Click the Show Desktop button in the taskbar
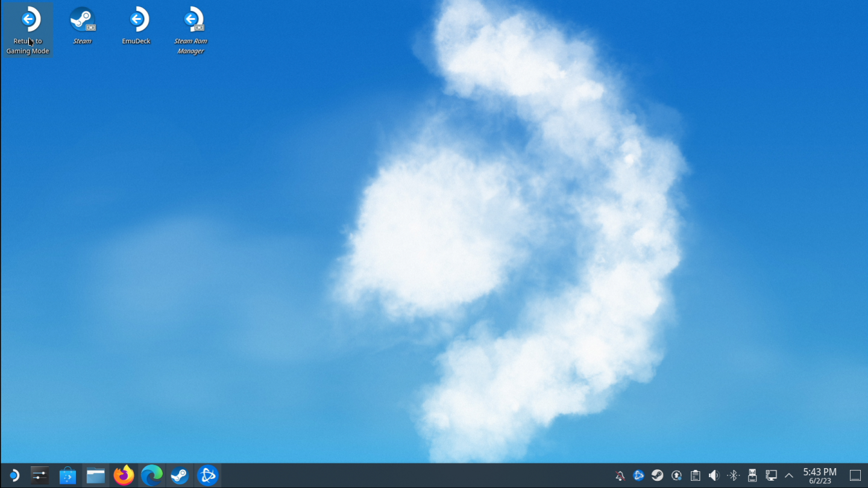Image resolution: width=868 pixels, height=488 pixels. (x=855, y=476)
